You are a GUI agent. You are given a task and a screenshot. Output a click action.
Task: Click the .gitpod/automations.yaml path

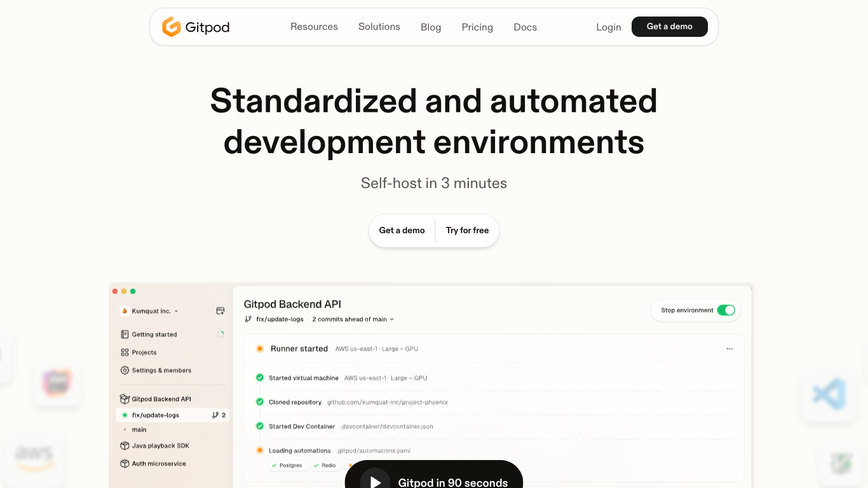tap(374, 451)
